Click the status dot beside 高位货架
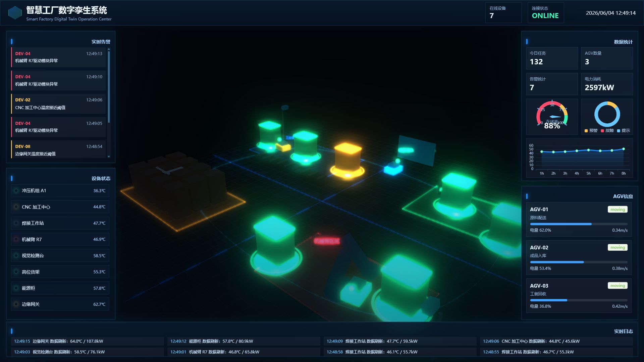This screenshot has height=362, width=644. [16, 272]
